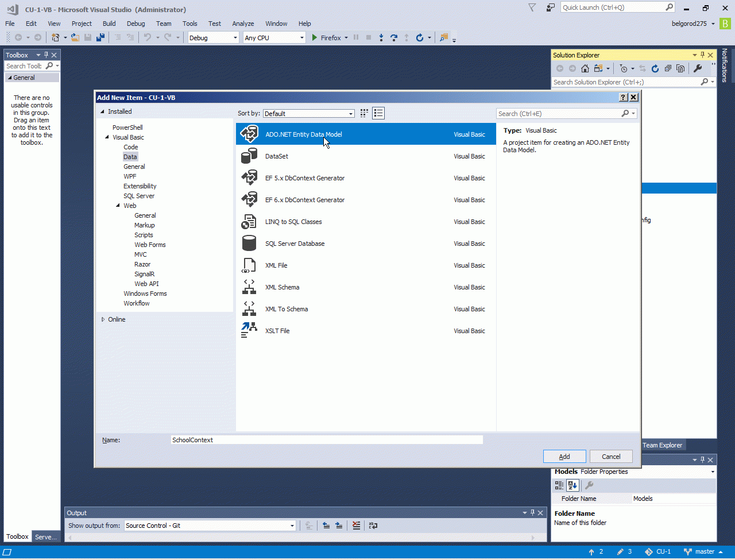Open the Firefox browser target dropdown arrow
This screenshot has height=560, width=735.
coord(346,38)
